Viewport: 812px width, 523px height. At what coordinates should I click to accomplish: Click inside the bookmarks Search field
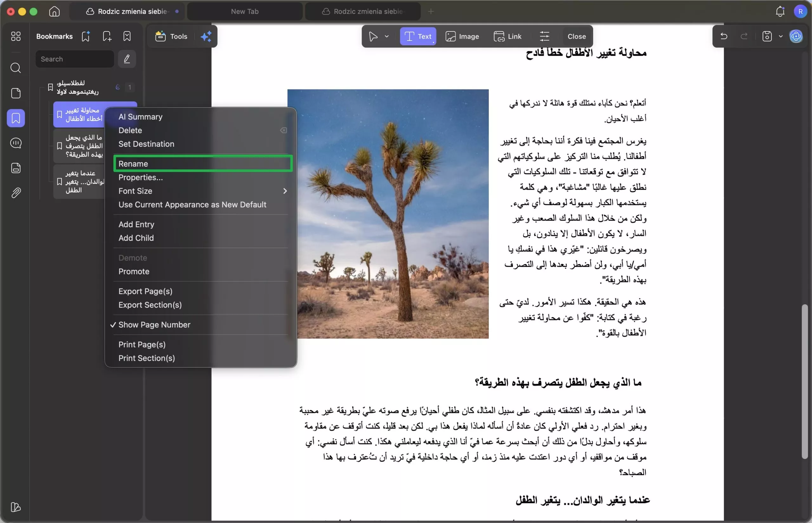point(75,59)
